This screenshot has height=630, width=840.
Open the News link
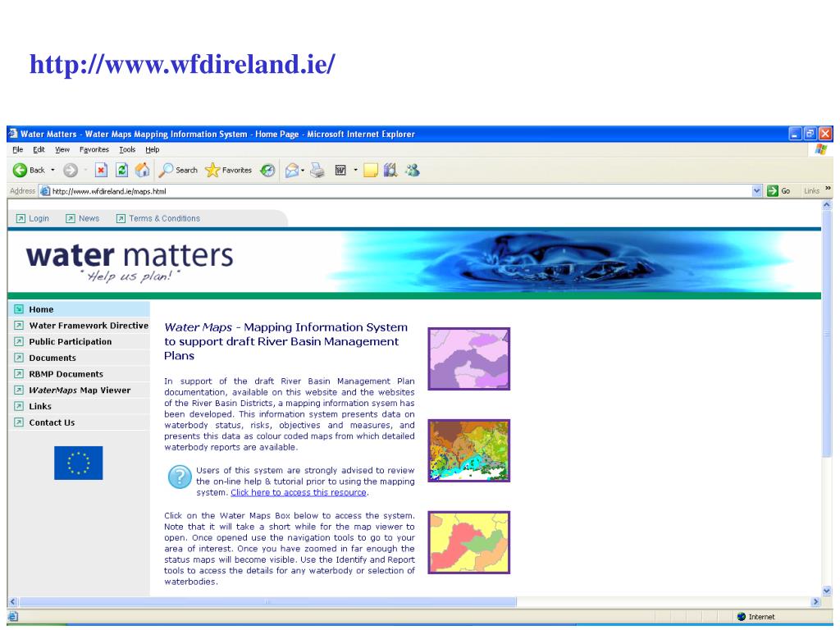coord(89,218)
